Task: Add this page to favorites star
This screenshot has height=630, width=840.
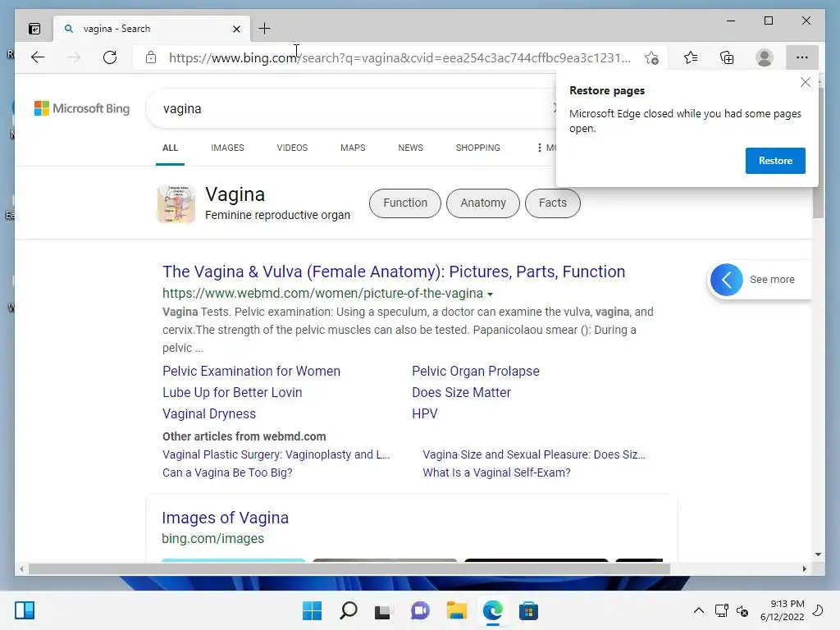Action: pyautogui.click(x=651, y=58)
